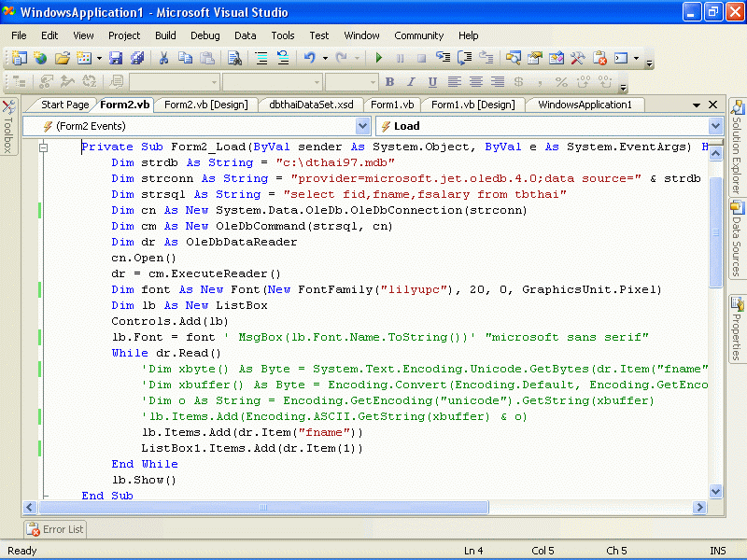Screen dimensions: 747x560
Task: Comment out the selected lines icon
Action: pos(262,58)
